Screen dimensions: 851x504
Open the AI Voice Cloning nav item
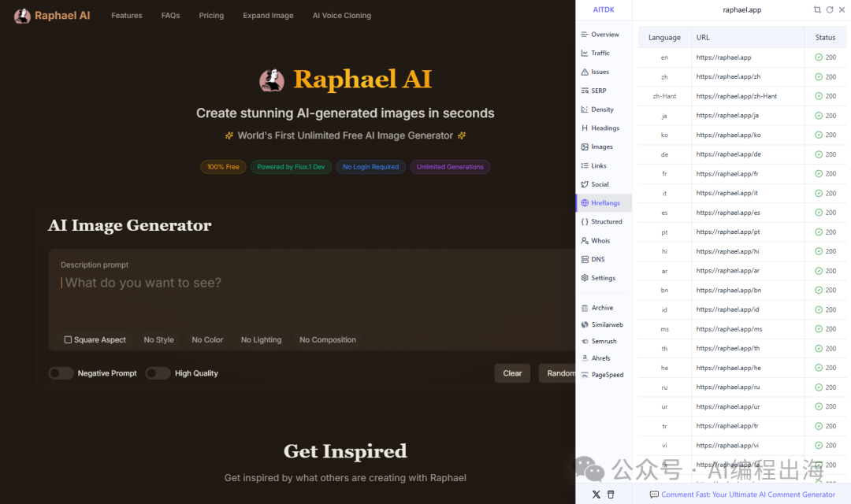click(x=341, y=16)
